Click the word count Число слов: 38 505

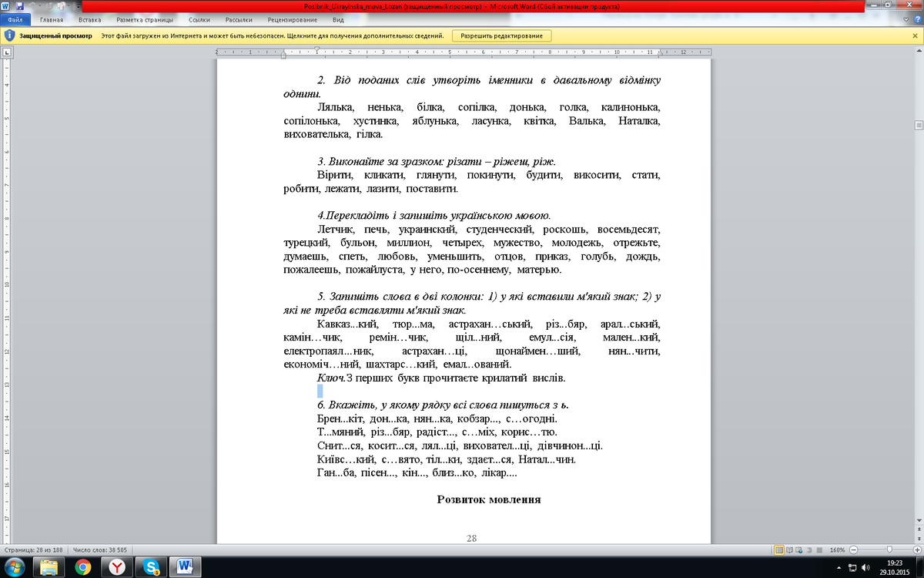[x=101, y=549]
